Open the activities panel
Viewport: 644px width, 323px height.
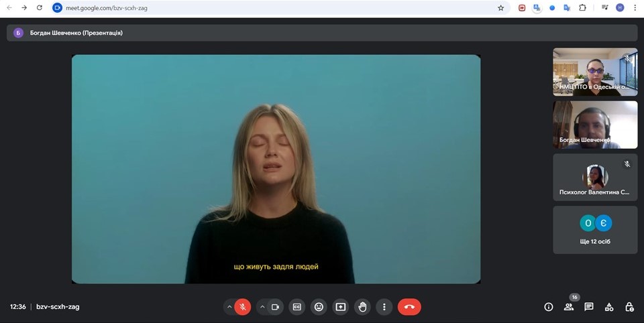pos(609,307)
